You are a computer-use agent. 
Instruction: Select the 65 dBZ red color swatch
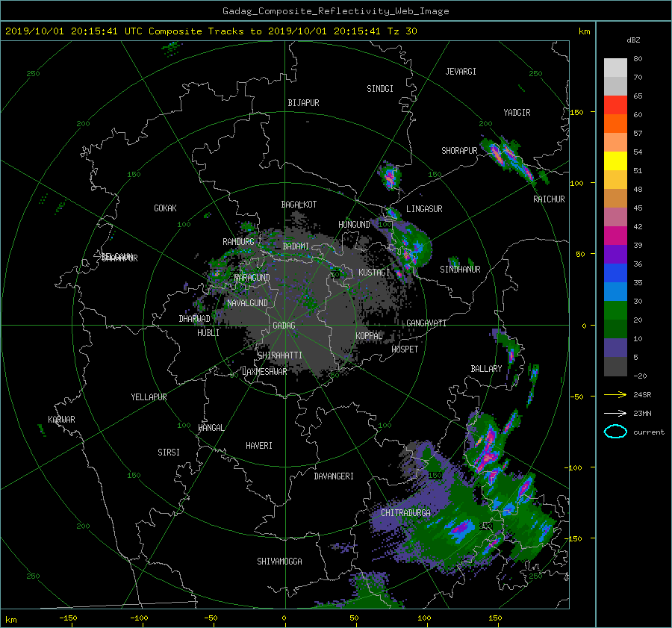pos(615,105)
